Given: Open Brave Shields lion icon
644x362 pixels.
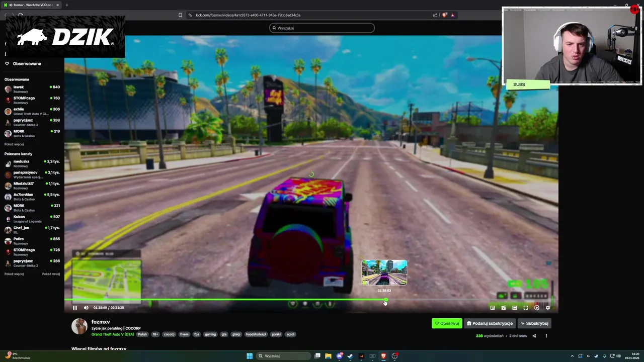Looking at the screenshot, I should point(444,15).
